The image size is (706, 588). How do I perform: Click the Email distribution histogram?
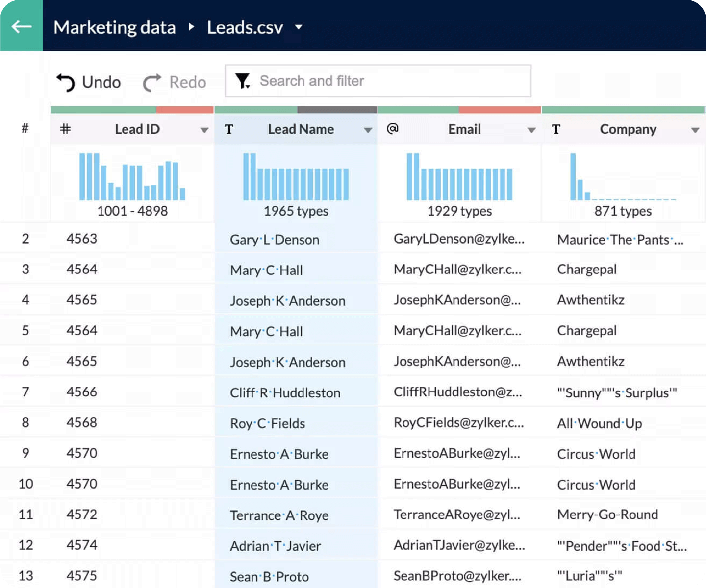[459, 176]
